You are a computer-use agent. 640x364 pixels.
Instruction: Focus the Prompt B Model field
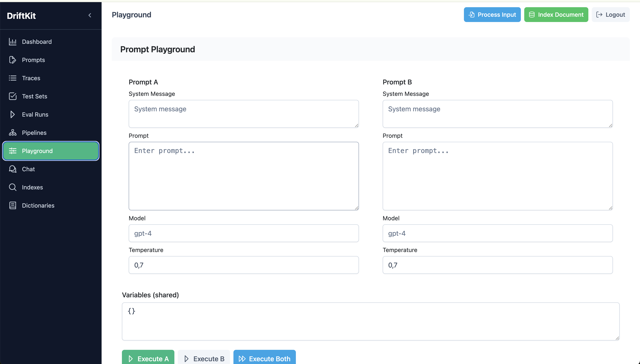498,233
